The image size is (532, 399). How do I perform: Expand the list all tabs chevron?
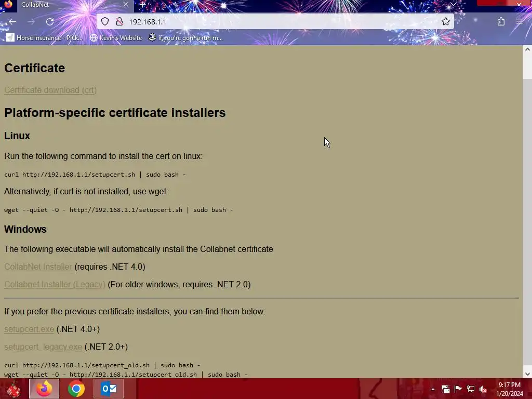[x=453, y=4]
